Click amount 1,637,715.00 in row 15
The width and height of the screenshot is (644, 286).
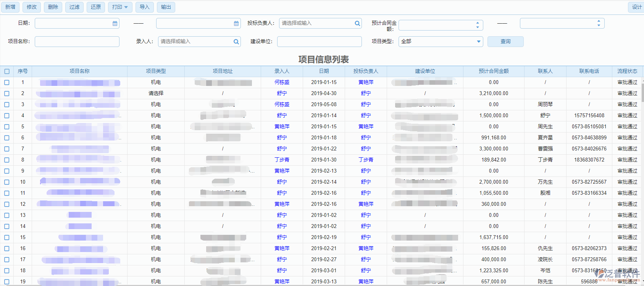point(494,238)
